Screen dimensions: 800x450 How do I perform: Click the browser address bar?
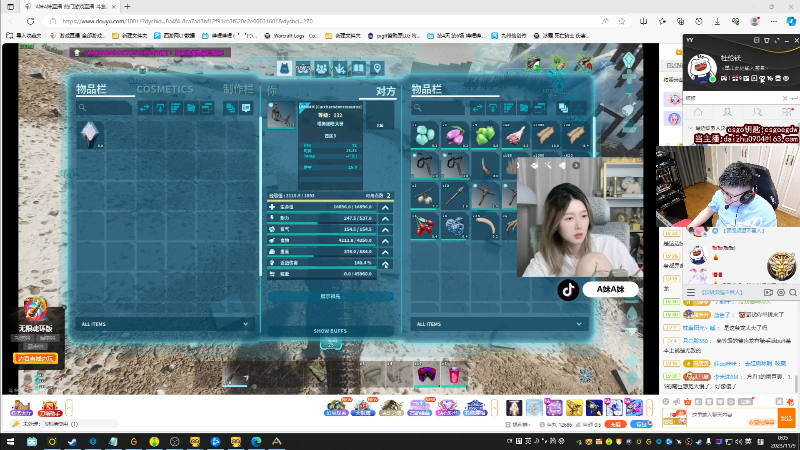click(x=327, y=21)
